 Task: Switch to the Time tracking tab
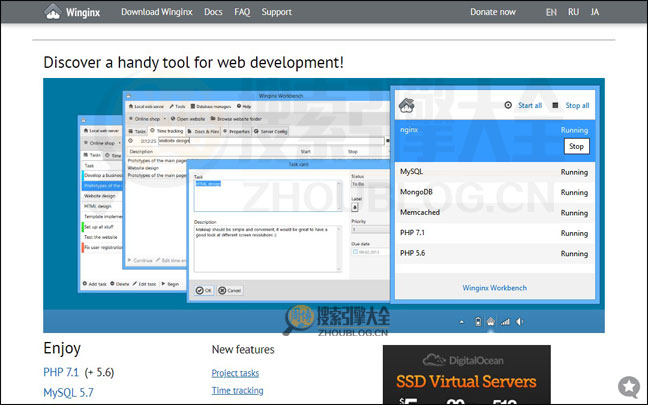tap(167, 131)
